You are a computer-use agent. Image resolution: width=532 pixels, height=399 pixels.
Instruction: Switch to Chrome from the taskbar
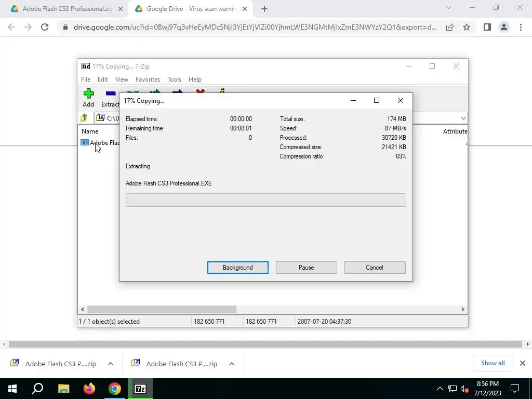(115, 389)
